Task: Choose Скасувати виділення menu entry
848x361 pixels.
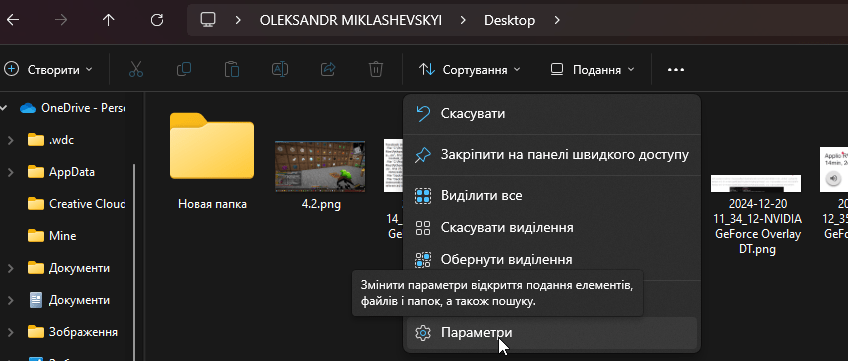Action: point(552,228)
